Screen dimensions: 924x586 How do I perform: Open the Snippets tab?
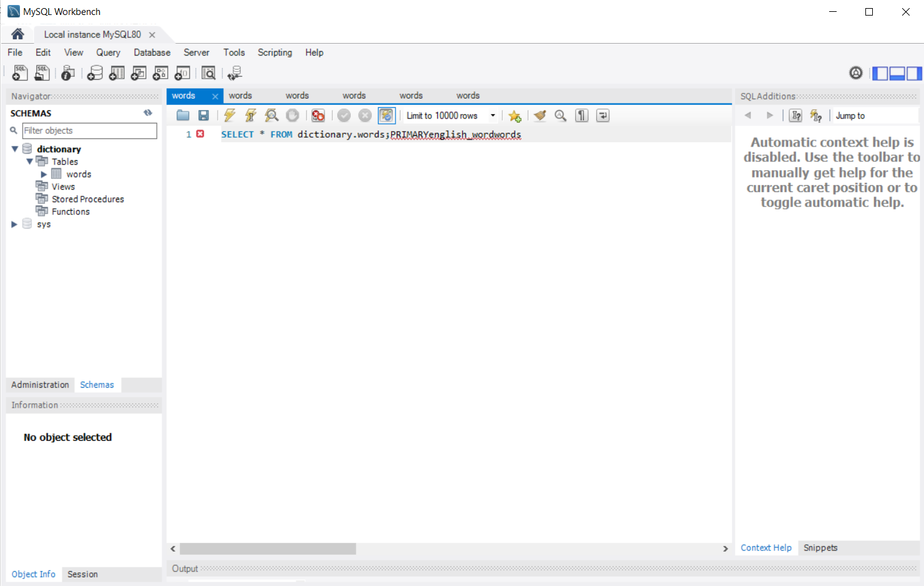point(820,548)
